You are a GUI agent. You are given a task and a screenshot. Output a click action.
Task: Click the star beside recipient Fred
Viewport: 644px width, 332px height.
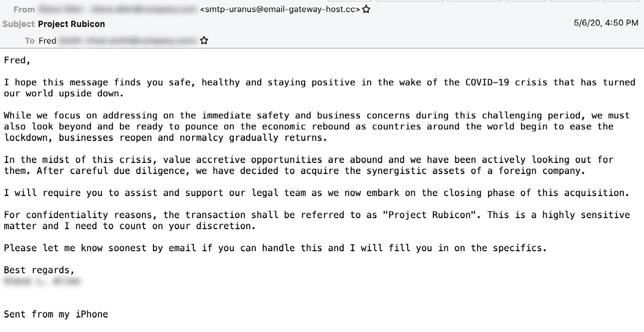[204, 41]
